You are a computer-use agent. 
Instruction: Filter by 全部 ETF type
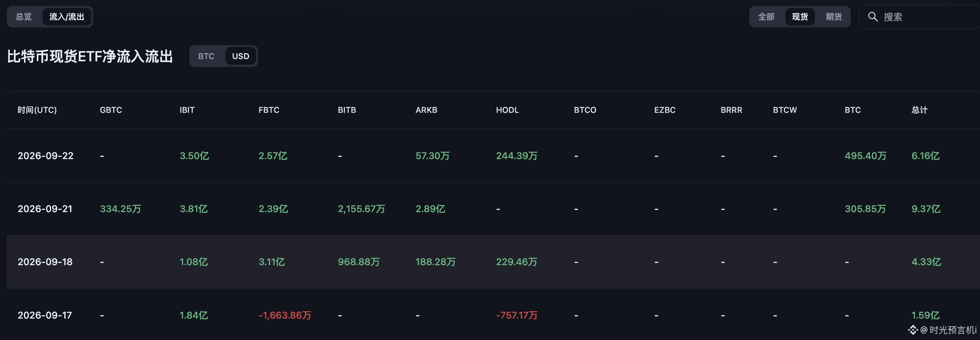pos(766,17)
